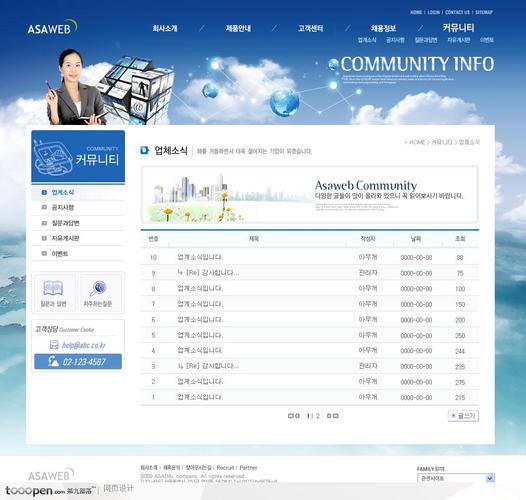This screenshot has width=526, height=500.
Task: Open 공지사항 in the top submenu
Action: click(395, 40)
